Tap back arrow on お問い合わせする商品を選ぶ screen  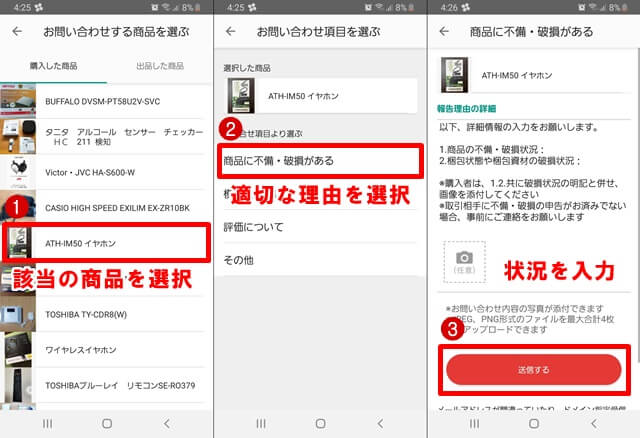[17, 31]
